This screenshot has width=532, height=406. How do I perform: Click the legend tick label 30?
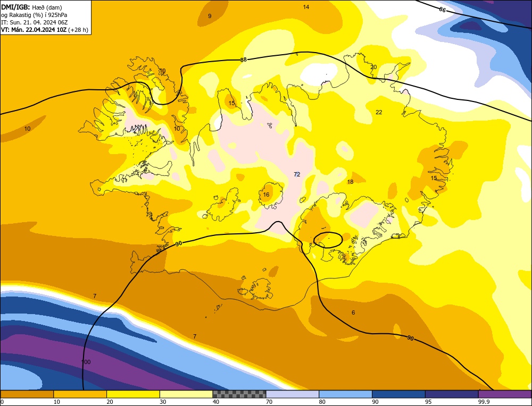point(163,402)
